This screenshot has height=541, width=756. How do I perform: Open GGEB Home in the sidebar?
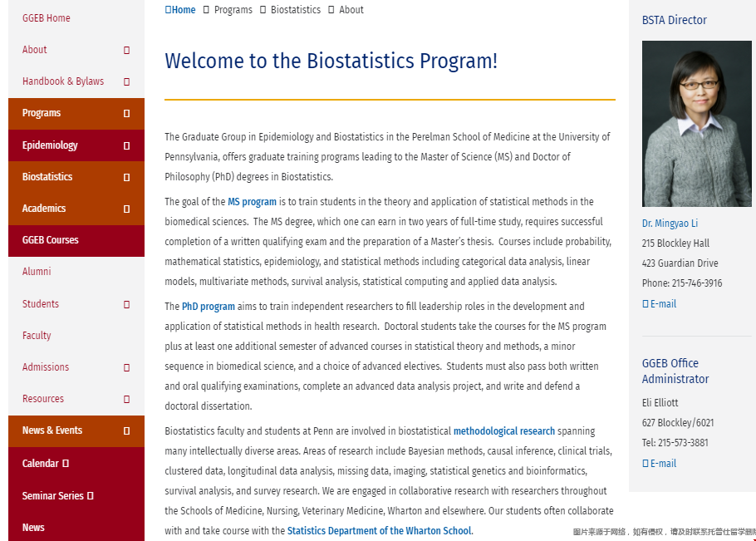click(47, 18)
